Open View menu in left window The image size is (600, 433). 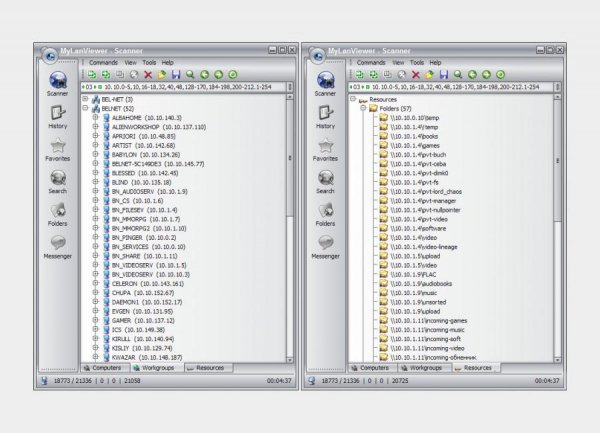[x=130, y=62]
